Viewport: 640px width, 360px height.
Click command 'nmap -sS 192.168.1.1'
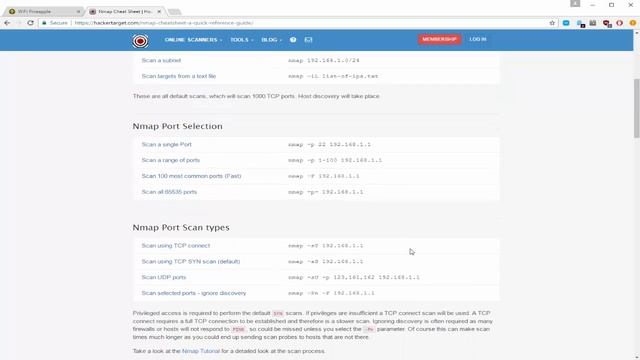click(325, 262)
